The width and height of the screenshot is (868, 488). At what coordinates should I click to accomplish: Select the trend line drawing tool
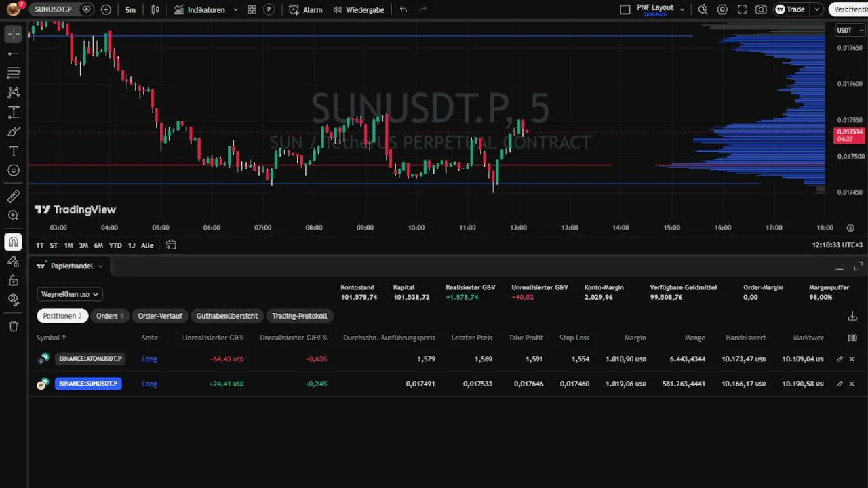pyautogui.click(x=14, y=54)
